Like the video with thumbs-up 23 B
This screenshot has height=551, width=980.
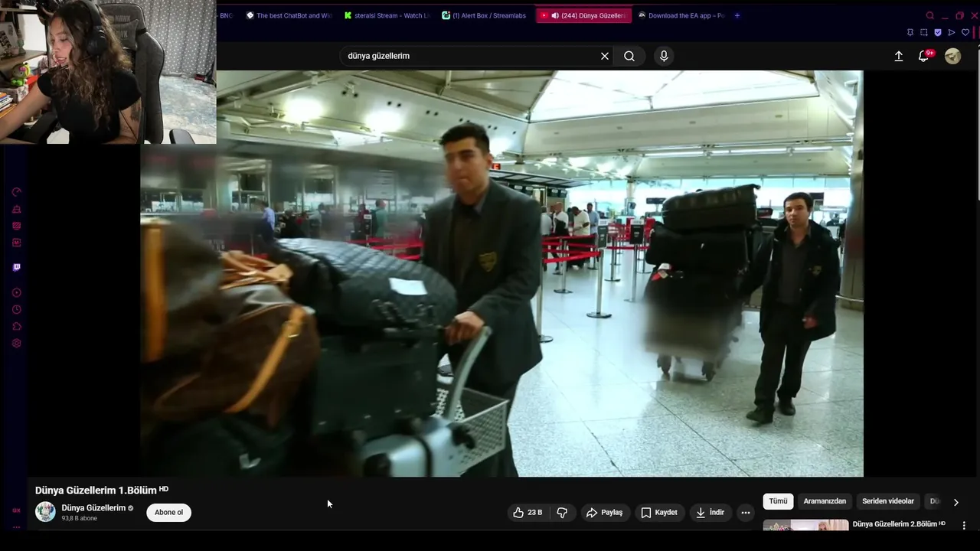tap(528, 513)
